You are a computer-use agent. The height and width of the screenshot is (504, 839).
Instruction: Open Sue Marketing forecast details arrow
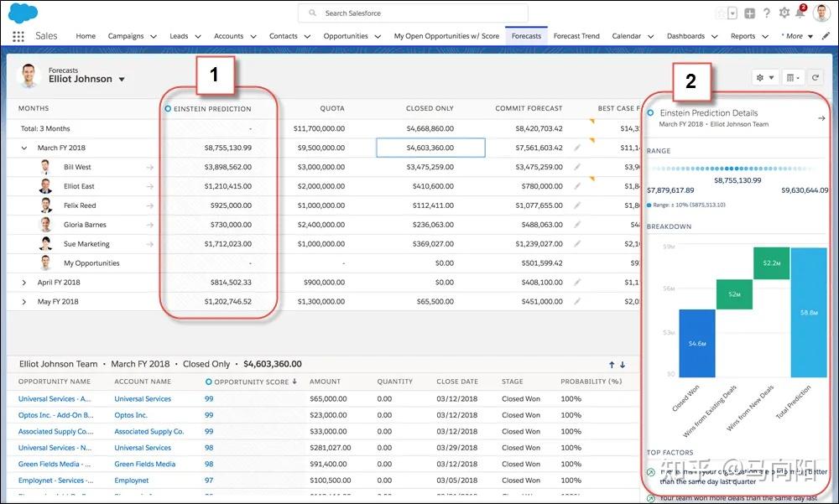[150, 245]
